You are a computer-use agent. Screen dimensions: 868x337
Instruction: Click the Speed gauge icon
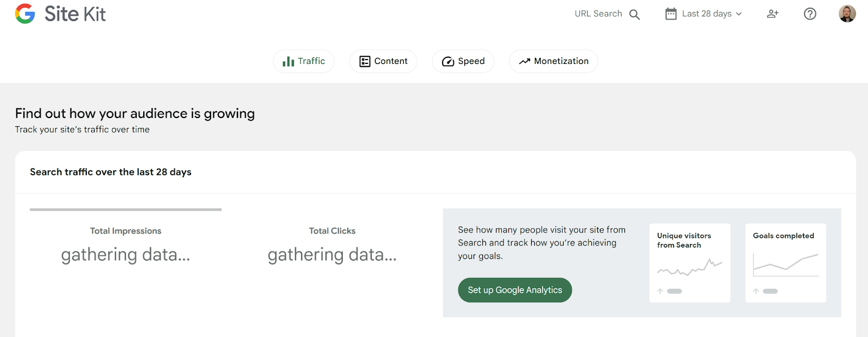(x=448, y=61)
